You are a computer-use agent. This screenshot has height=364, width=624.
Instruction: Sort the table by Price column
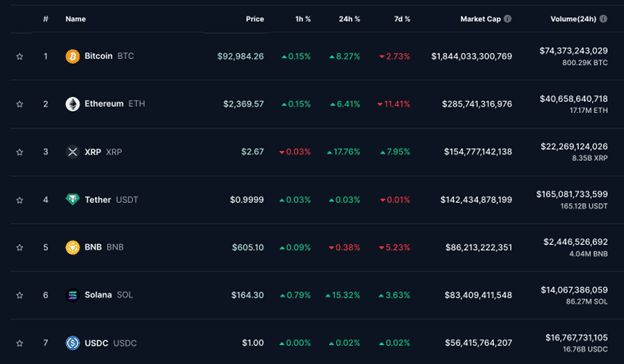click(x=255, y=19)
